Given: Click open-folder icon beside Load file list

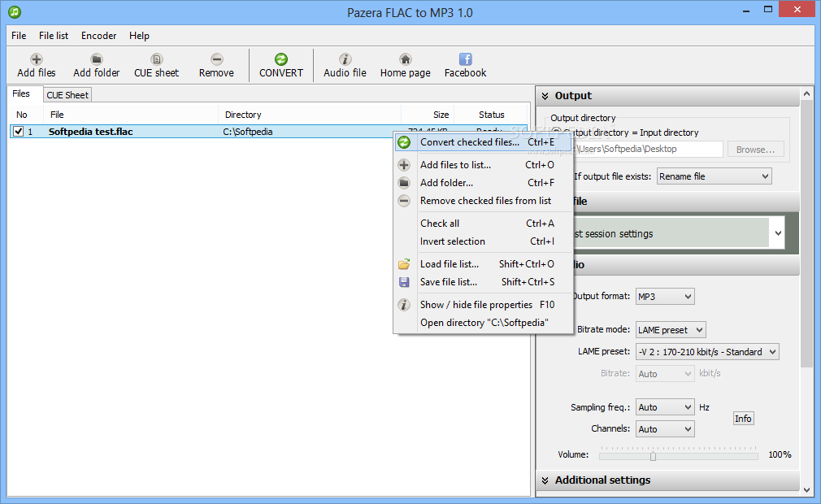Looking at the screenshot, I should pos(404,263).
